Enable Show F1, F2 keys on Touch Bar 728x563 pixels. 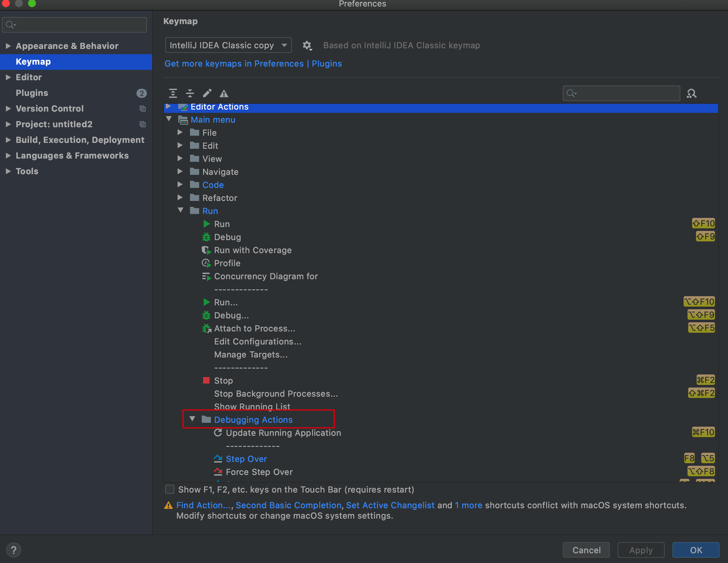[x=170, y=489]
